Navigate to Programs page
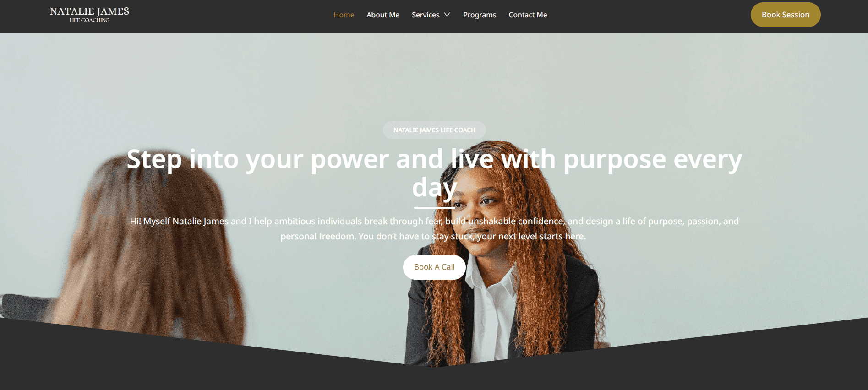The width and height of the screenshot is (868, 390). (x=480, y=15)
